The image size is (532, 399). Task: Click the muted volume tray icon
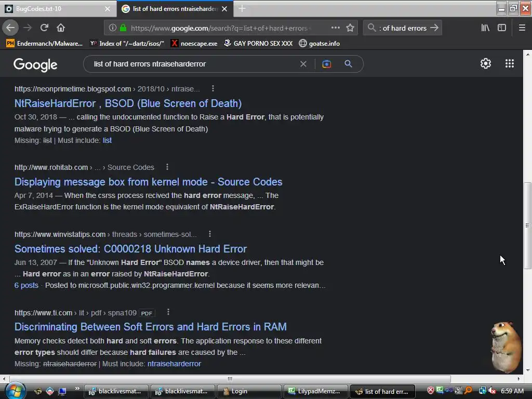point(492,391)
